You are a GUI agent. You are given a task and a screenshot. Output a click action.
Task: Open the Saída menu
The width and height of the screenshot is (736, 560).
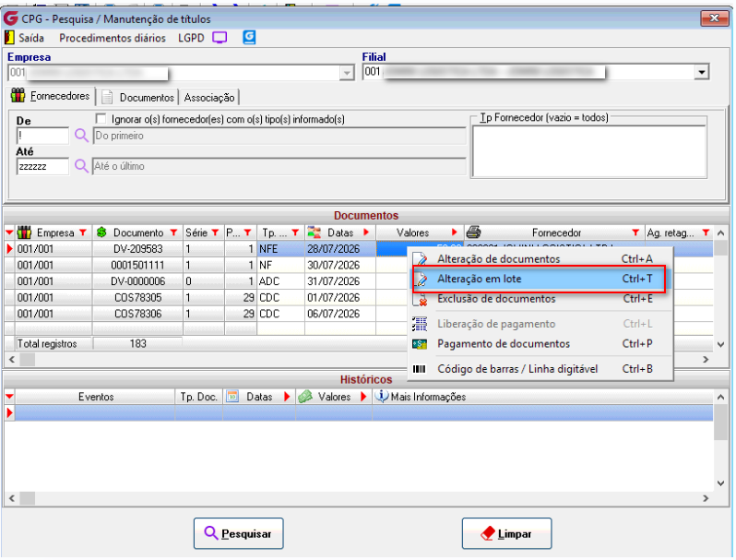tap(31, 38)
